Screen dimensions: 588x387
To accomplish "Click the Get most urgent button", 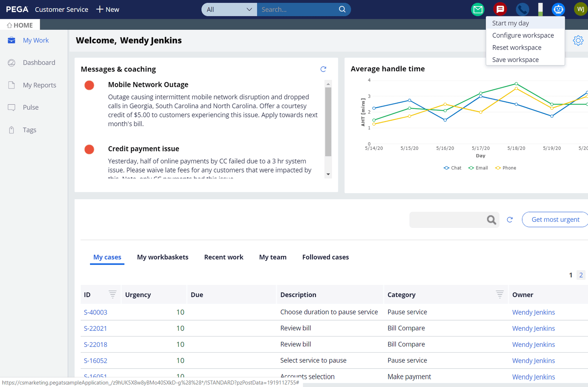I will click(555, 220).
